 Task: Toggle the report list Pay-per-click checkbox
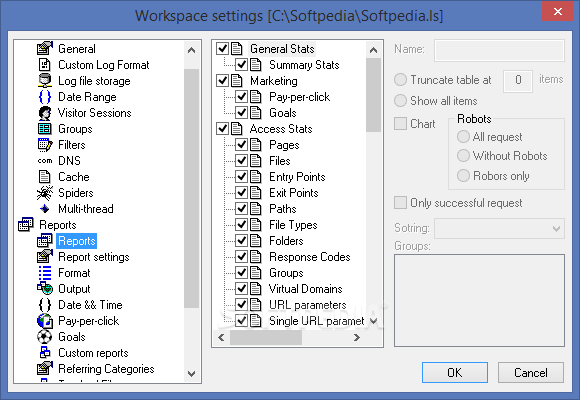pos(242,97)
